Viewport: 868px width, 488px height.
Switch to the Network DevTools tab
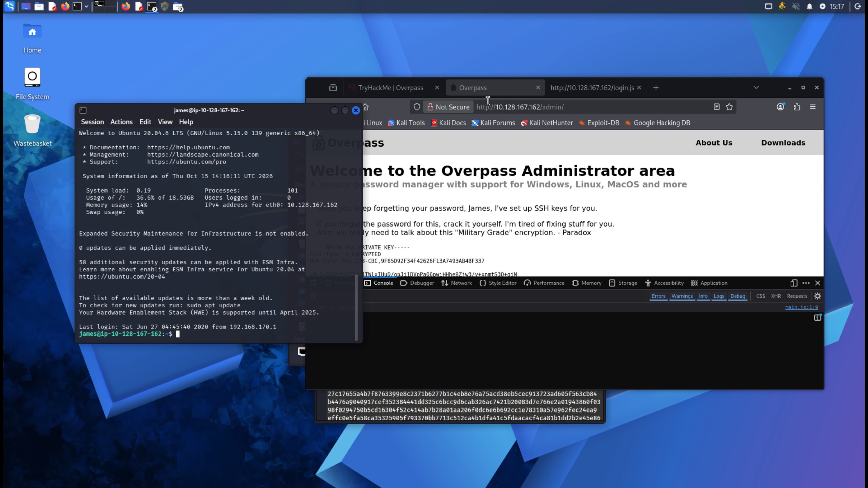pos(457,283)
